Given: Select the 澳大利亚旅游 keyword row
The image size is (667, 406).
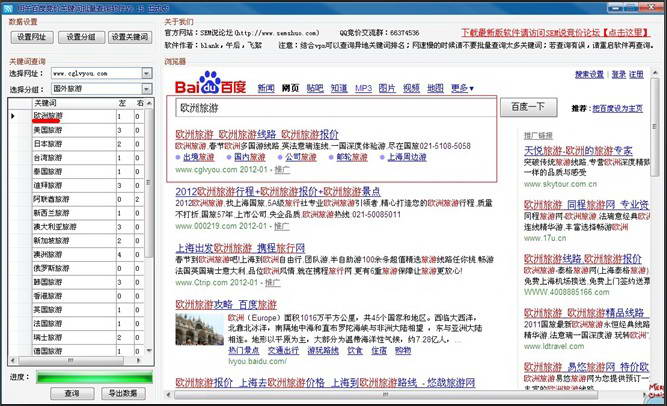Looking at the screenshot, I should click(77, 227).
